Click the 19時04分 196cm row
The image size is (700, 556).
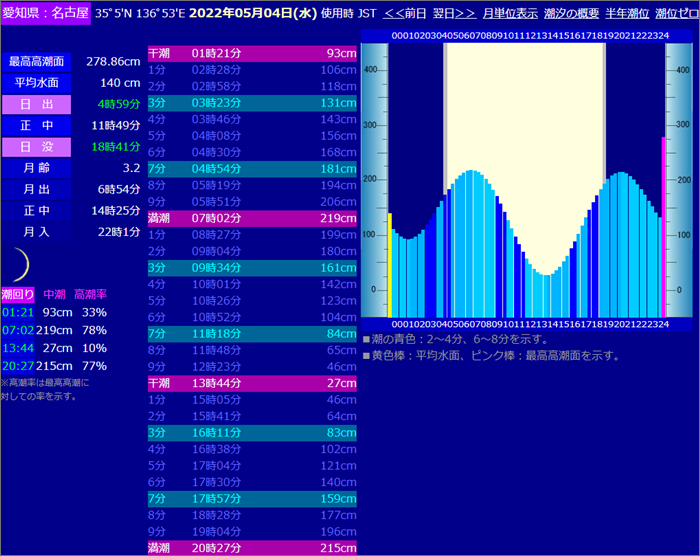point(252,531)
